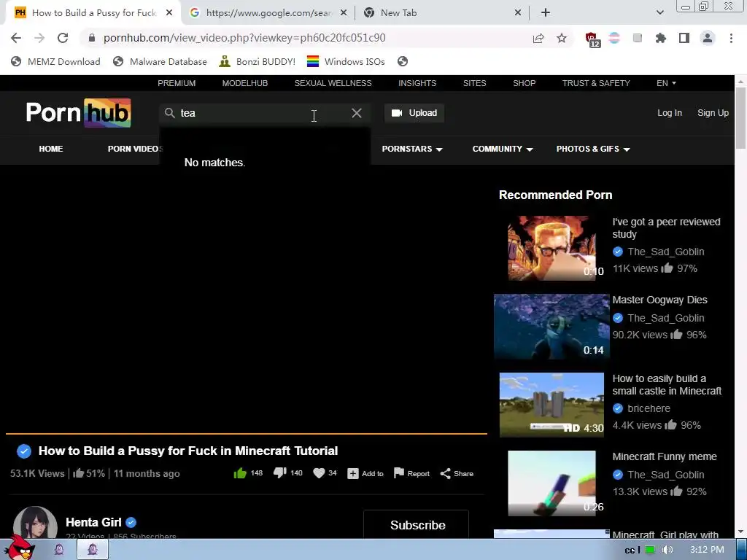Click Log In link
This screenshot has width=747, height=560.
click(x=670, y=113)
